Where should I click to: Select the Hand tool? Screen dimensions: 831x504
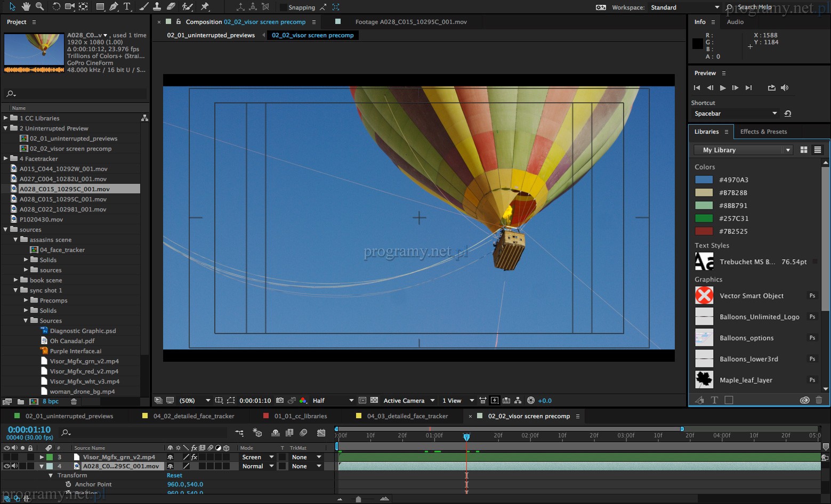tap(26, 6)
